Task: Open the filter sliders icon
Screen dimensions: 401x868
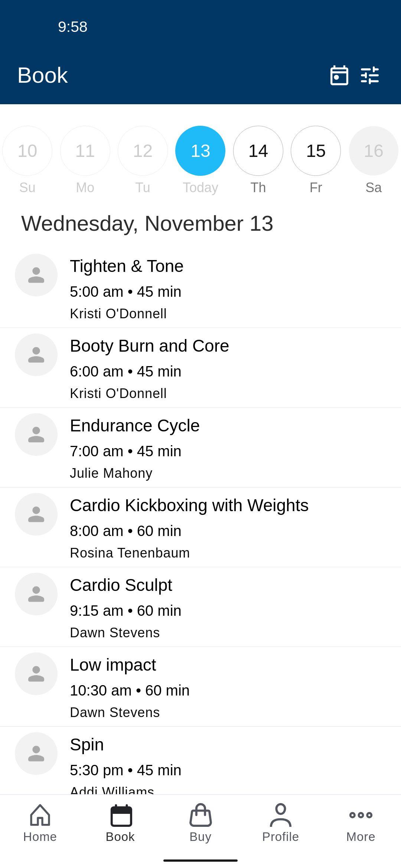Action: pos(370,75)
